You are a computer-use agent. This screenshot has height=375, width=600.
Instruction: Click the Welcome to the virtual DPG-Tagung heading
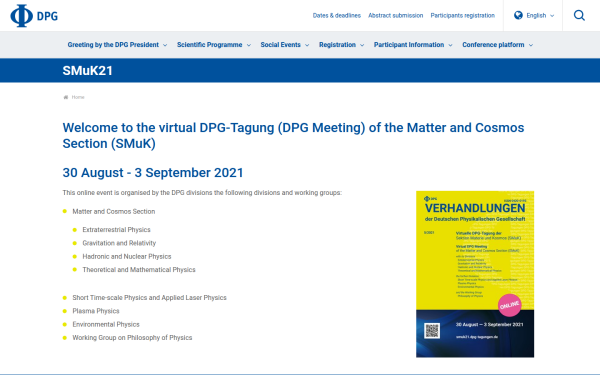293,135
